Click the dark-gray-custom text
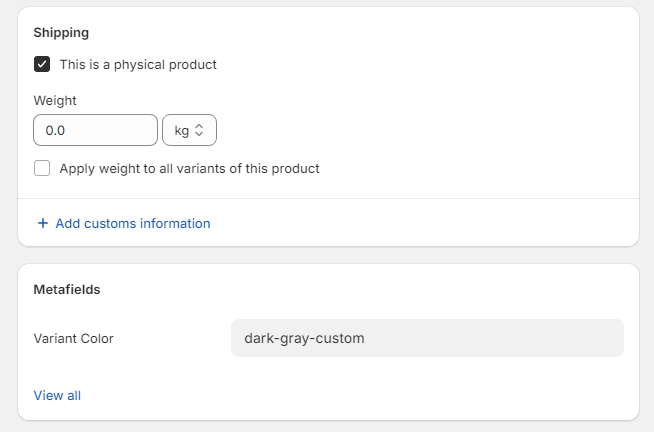Viewport: 654px width, 432px height. click(x=304, y=338)
